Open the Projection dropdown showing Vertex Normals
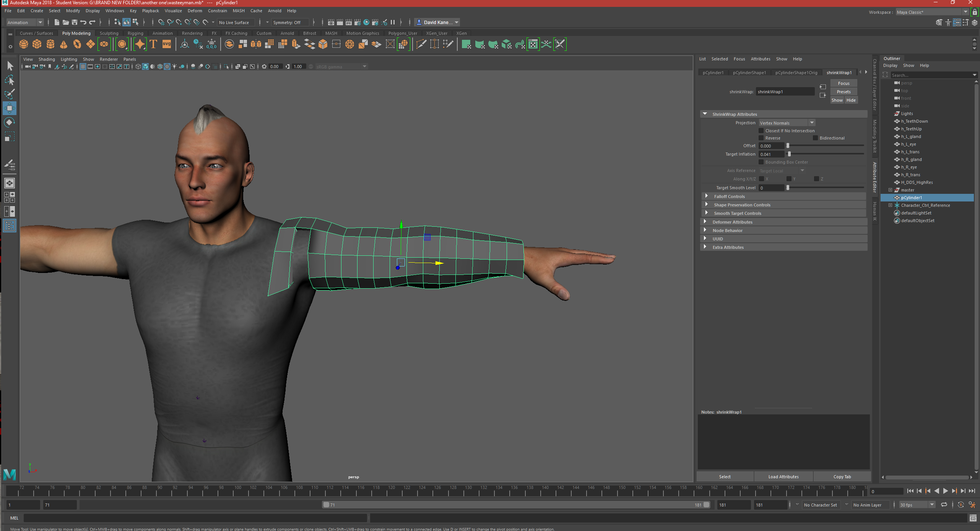The height and width of the screenshot is (531, 980). click(786, 122)
